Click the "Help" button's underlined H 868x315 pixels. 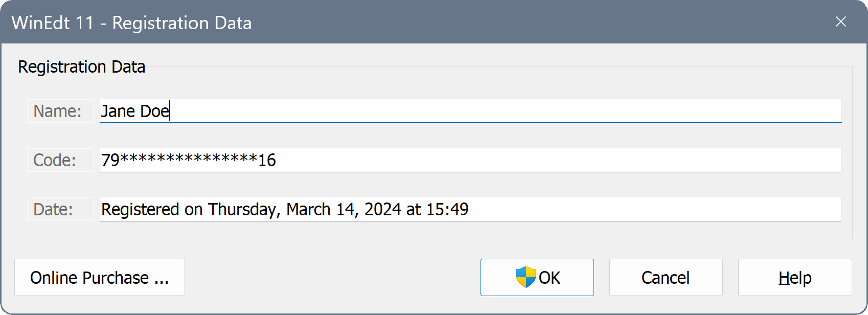[x=784, y=278]
